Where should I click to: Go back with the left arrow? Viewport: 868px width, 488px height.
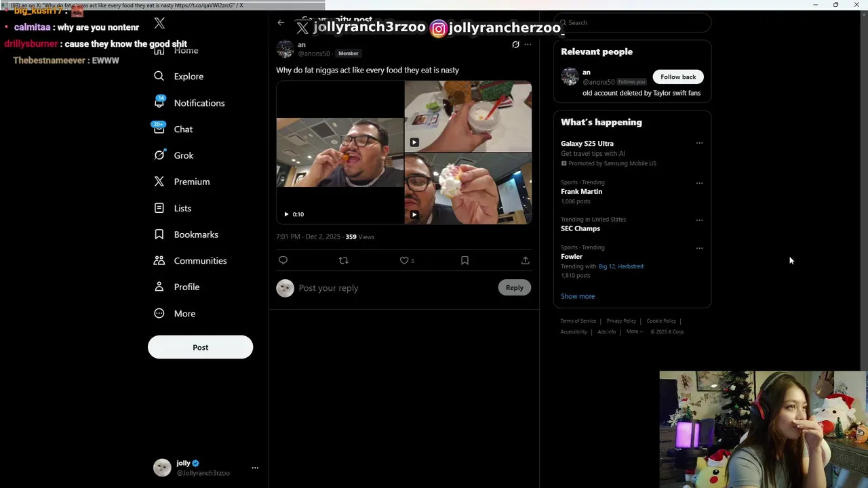[281, 22]
